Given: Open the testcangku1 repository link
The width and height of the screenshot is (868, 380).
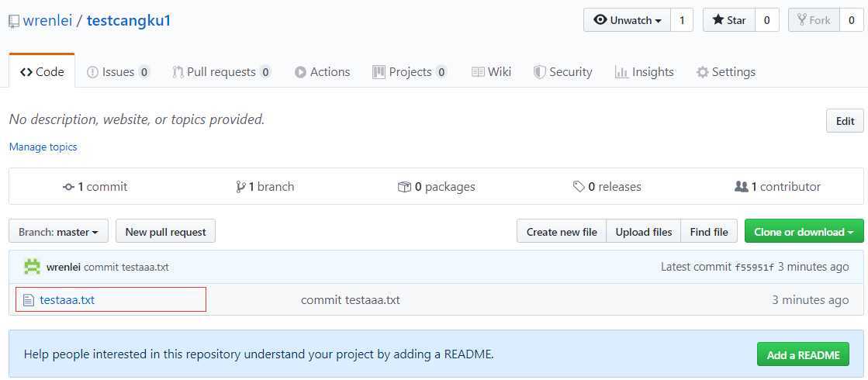Looking at the screenshot, I should (129, 21).
